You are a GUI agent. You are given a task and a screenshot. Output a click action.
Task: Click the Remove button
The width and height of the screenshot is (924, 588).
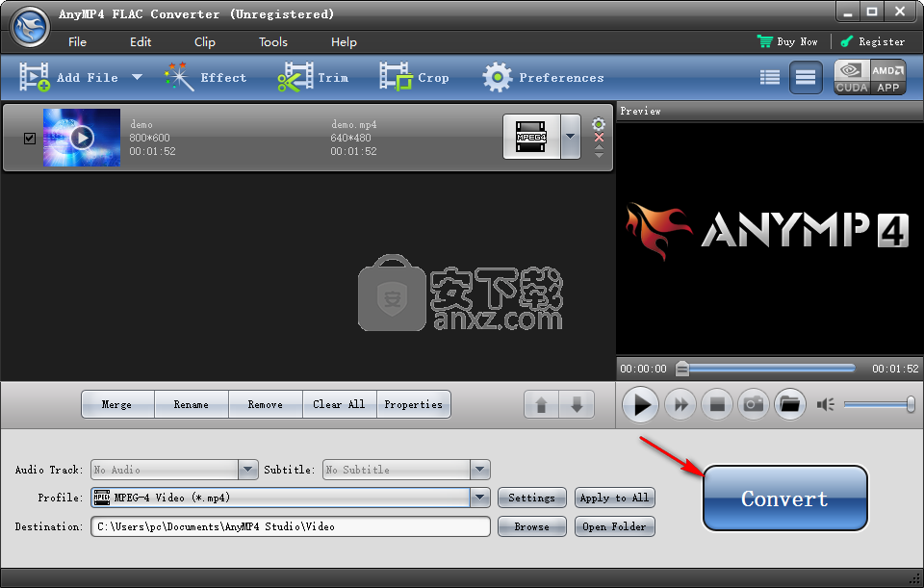tap(266, 404)
